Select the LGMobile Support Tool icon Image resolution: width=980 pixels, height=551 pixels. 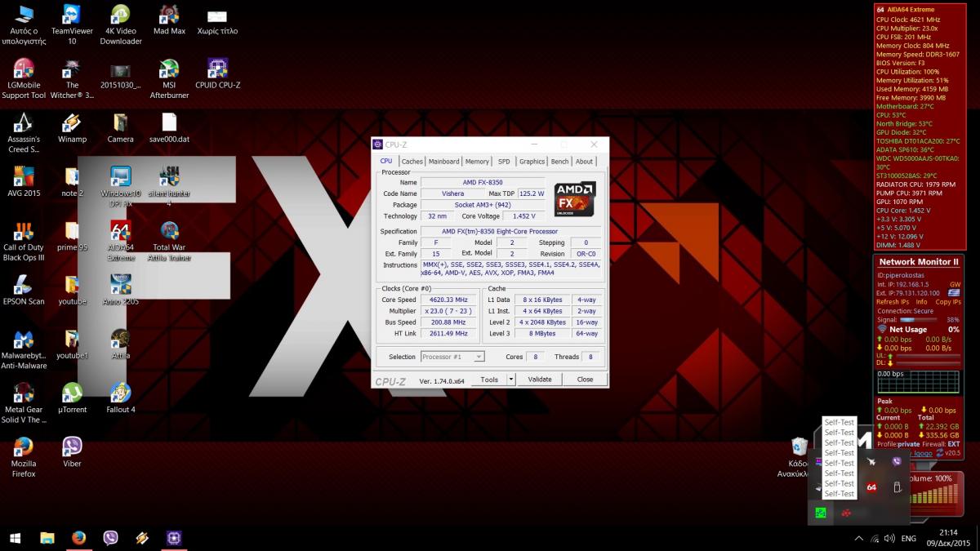click(24, 78)
